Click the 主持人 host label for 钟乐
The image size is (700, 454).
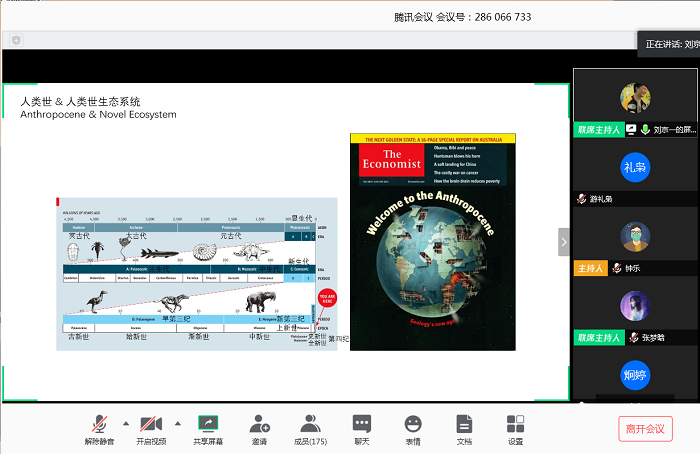pos(588,268)
